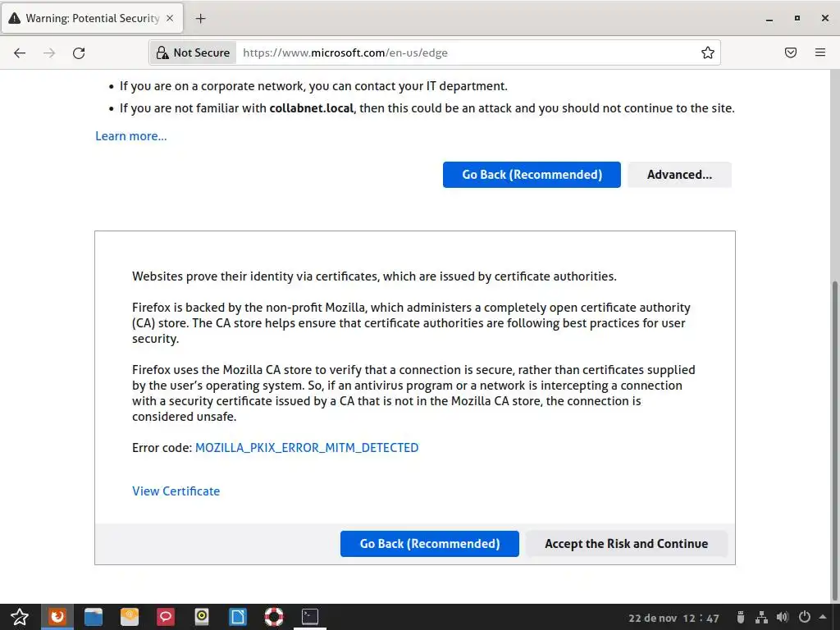The width and height of the screenshot is (840, 630).
Task: Bookmark this page with the star icon
Action: click(708, 52)
